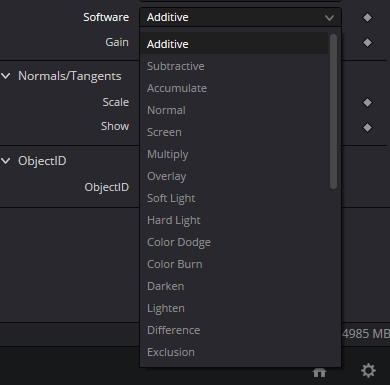Open the Software blend mode dropdown
390x385 pixels.
[x=240, y=17]
